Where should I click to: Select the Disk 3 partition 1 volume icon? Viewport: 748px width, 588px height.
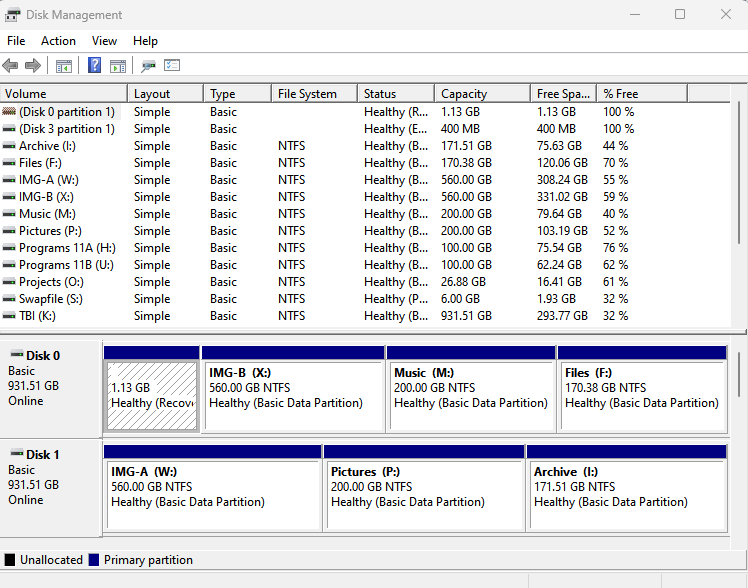pos(9,129)
